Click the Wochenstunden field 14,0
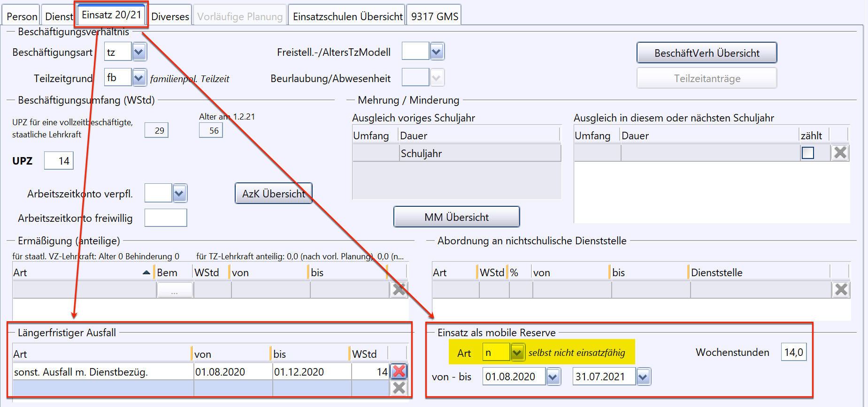 pyautogui.click(x=793, y=352)
